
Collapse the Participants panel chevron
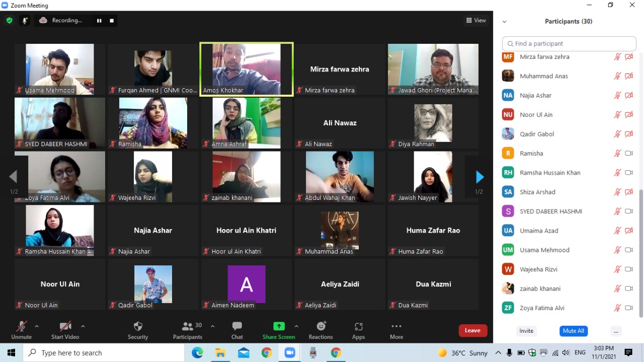click(x=504, y=22)
